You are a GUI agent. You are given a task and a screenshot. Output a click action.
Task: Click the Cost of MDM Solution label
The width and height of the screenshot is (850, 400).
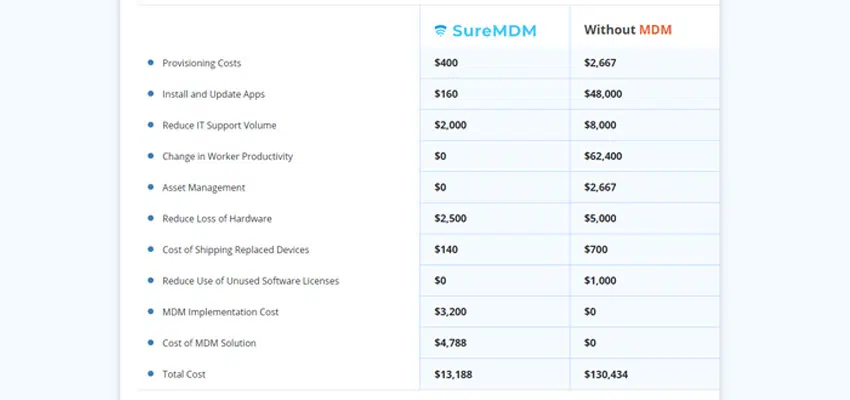(209, 343)
